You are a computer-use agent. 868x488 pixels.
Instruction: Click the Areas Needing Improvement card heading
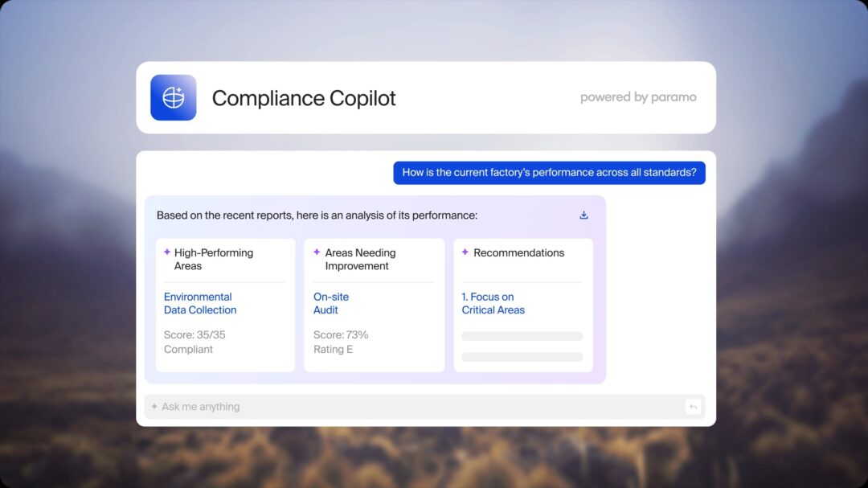click(360, 259)
